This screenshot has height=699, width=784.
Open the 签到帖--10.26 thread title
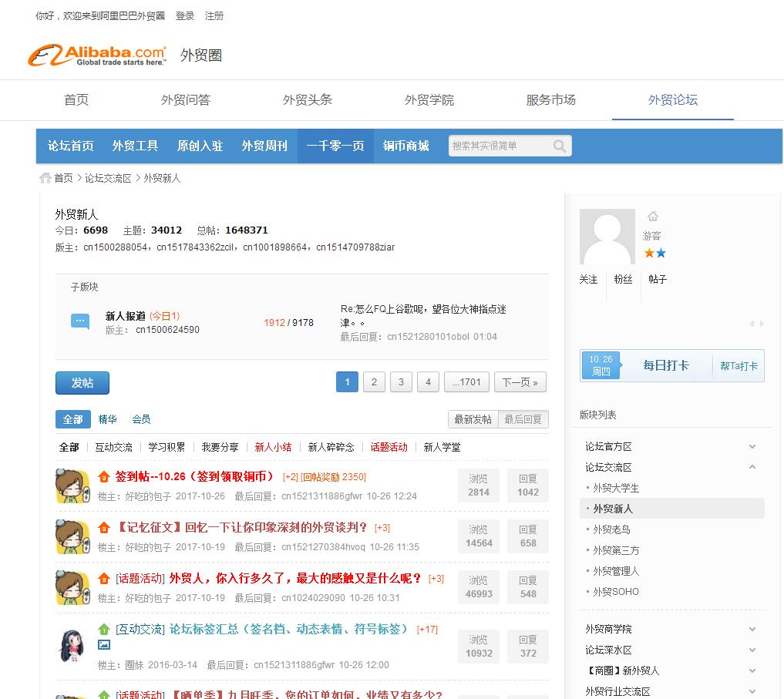click(x=194, y=476)
